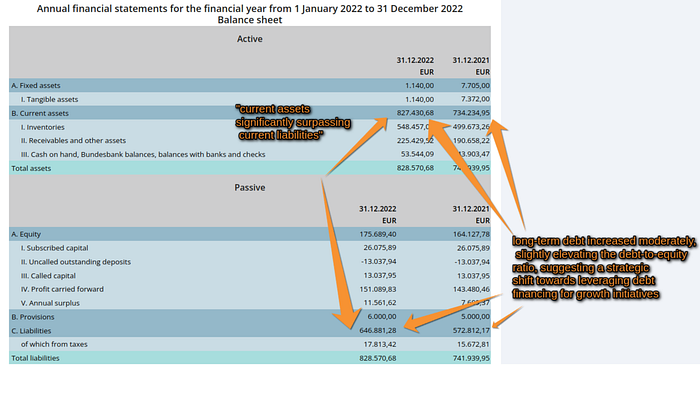700x394 pixels.
Task: Click 'I. Subscribed capital' label
Action: 54,248
